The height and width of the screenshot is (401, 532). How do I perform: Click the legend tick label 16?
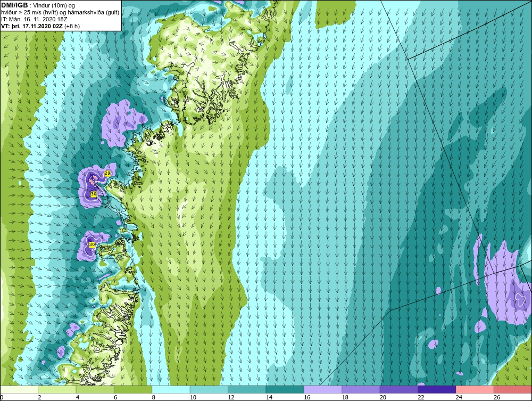pyautogui.click(x=307, y=397)
